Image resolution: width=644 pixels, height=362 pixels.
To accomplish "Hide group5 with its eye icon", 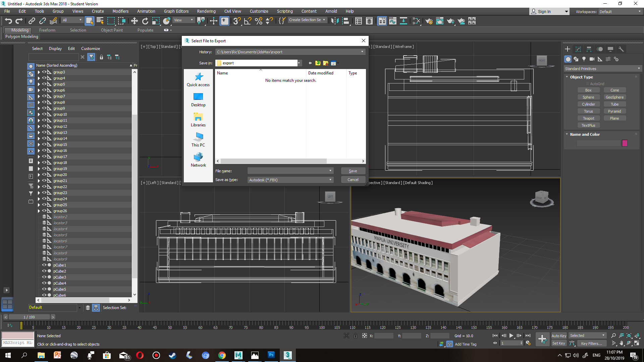I will point(44,84).
